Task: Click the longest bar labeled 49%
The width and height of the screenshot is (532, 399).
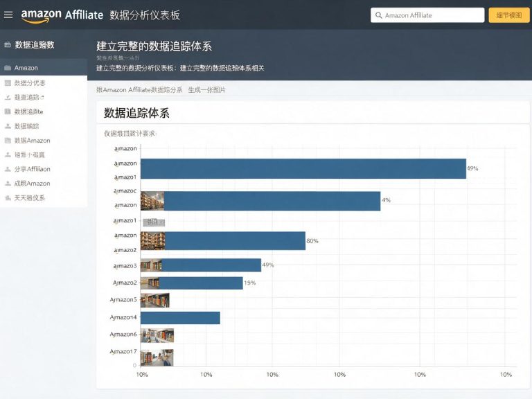Action: (x=303, y=168)
